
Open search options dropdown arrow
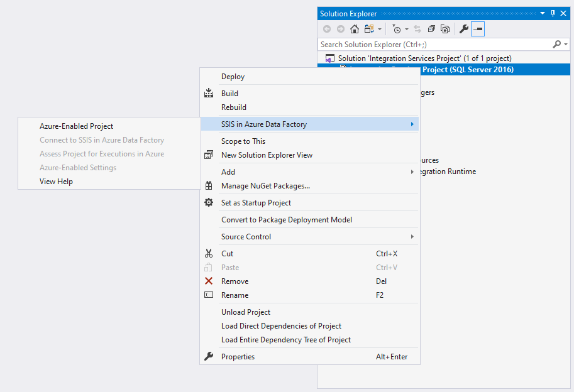point(566,45)
